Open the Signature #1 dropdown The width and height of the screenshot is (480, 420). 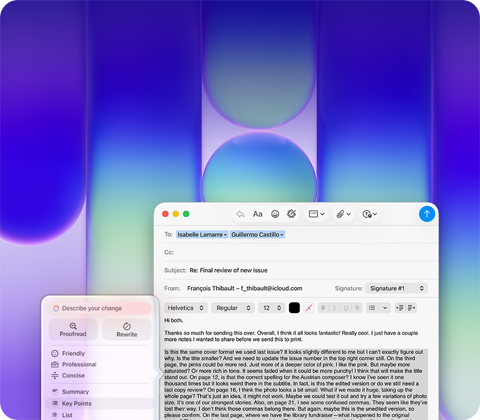pyautogui.click(x=396, y=288)
